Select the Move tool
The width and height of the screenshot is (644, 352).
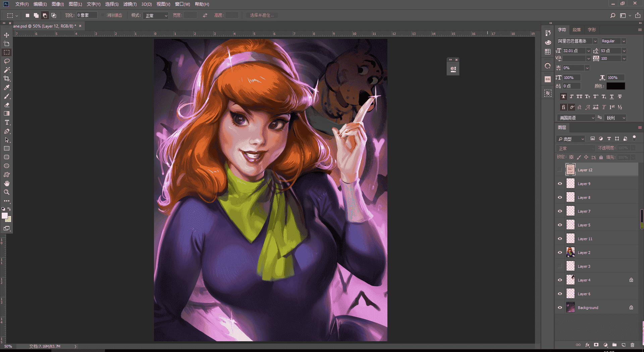click(x=6, y=35)
